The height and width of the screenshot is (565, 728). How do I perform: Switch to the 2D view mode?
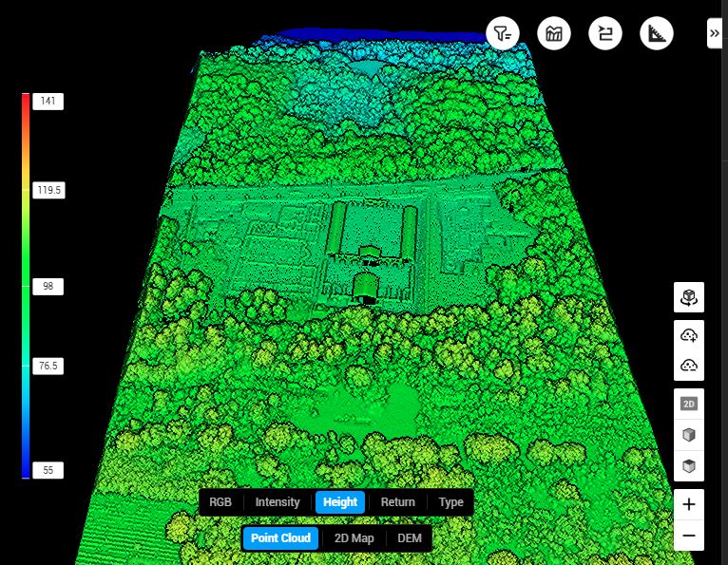[689, 404]
